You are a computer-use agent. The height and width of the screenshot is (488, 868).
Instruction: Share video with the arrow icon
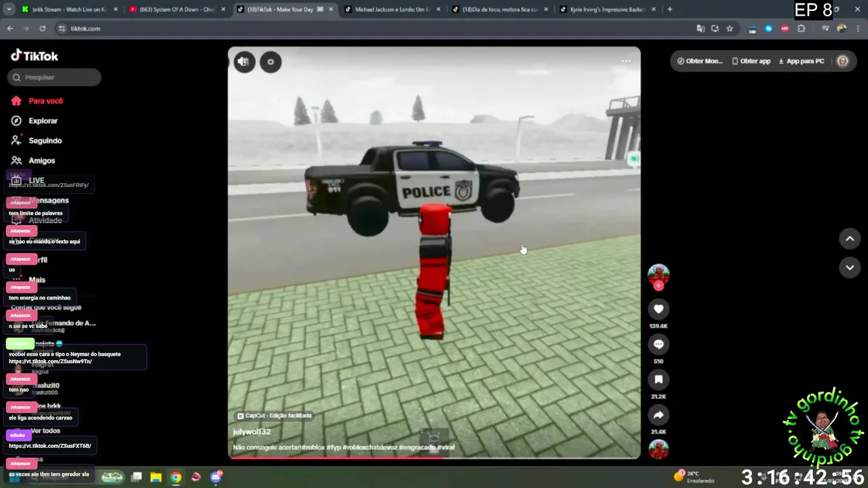658,415
